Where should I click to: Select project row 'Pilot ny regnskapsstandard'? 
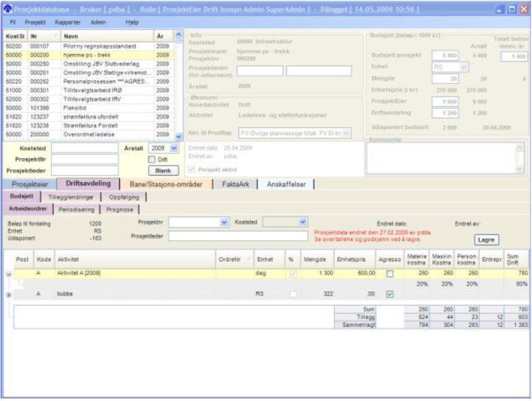point(89,46)
